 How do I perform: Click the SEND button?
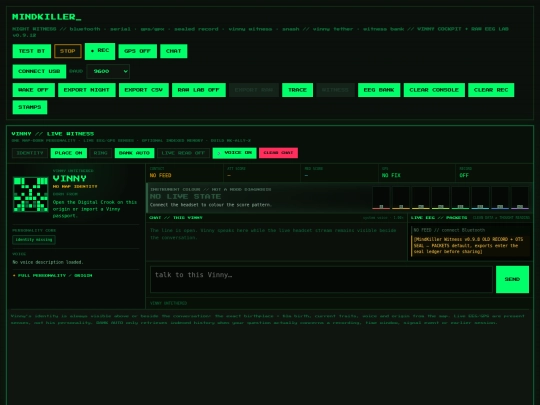[512, 279]
